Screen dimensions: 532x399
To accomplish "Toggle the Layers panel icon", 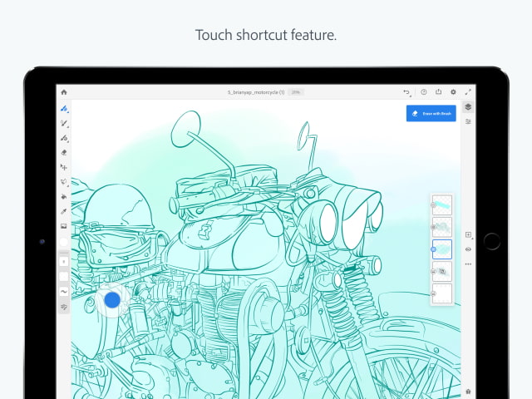I will [468, 107].
